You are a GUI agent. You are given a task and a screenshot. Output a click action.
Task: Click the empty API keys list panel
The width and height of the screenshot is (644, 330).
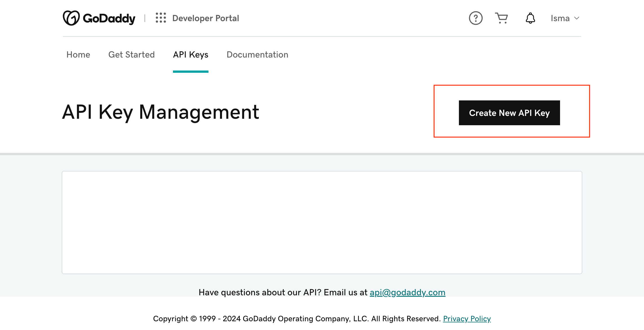point(322,222)
